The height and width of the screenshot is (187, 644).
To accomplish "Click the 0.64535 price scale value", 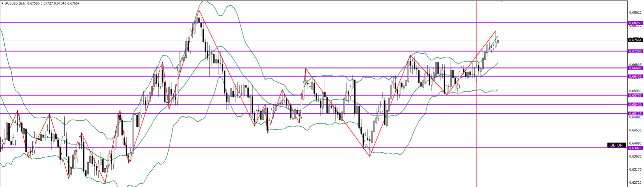I will 635,130.
